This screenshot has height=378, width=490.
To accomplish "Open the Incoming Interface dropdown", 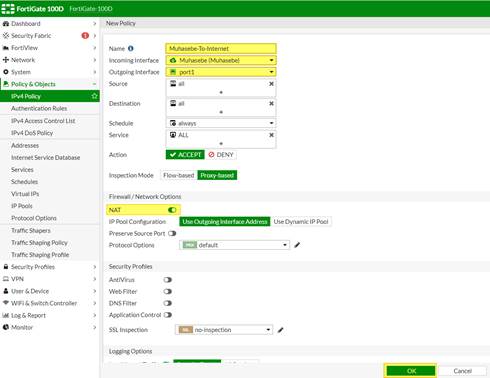I will (x=221, y=60).
